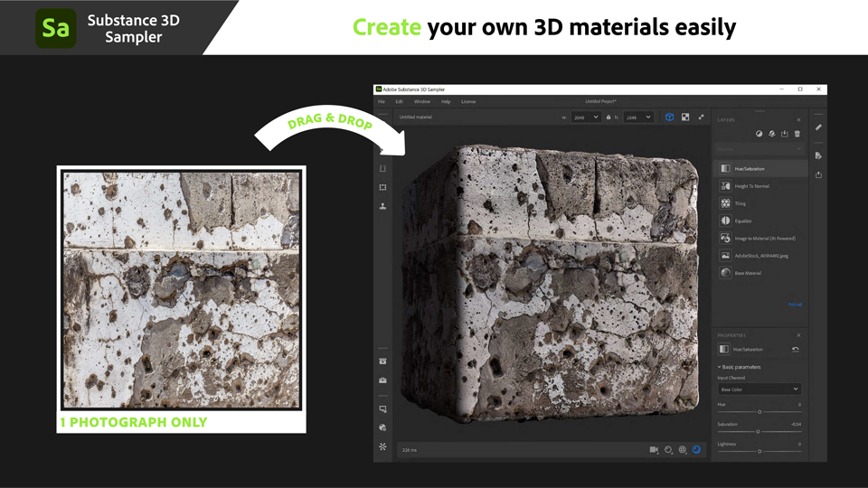Open the File menu
The width and height of the screenshot is (868, 488).
coord(382,102)
